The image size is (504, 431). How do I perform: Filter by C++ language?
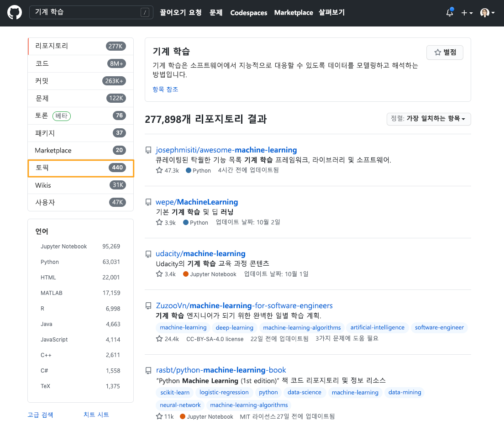click(x=80, y=355)
